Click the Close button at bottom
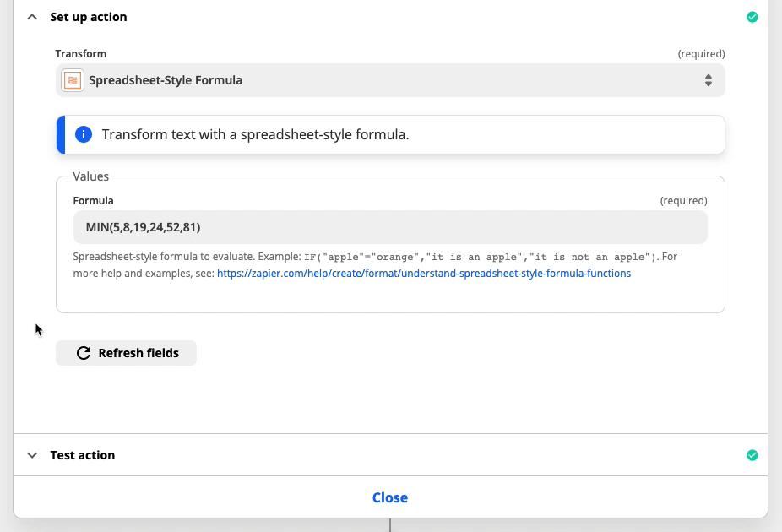782x532 pixels. coord(390,497)
